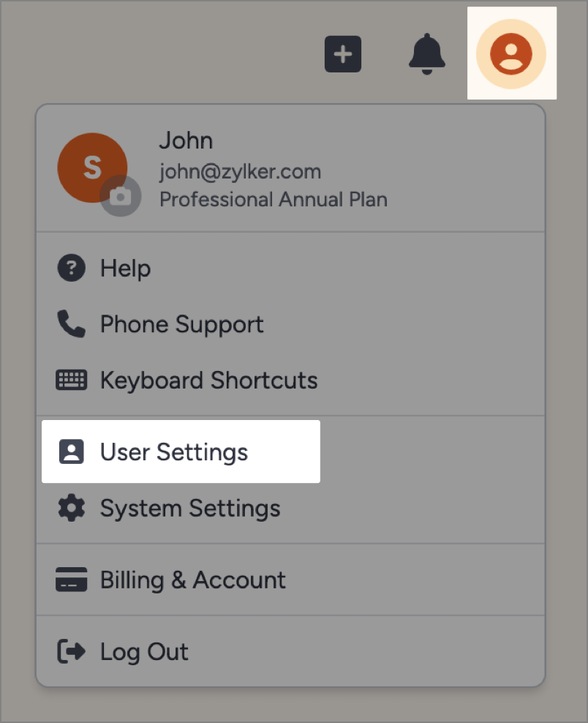Click the plus quick-create icon
The height and width of the screenshot is (723, 588).
tap(343, 54)
